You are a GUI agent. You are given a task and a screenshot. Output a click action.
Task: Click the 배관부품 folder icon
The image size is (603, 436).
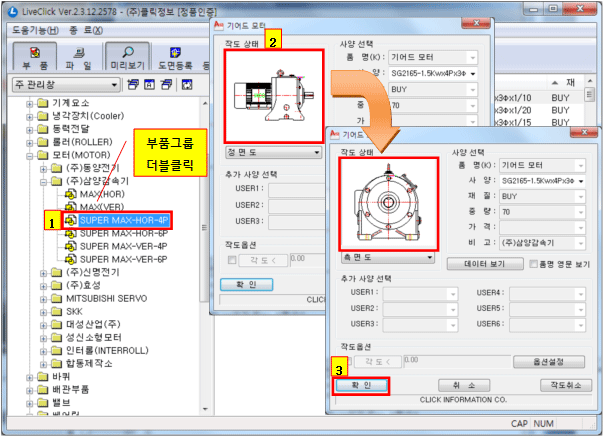pos(43,390)
